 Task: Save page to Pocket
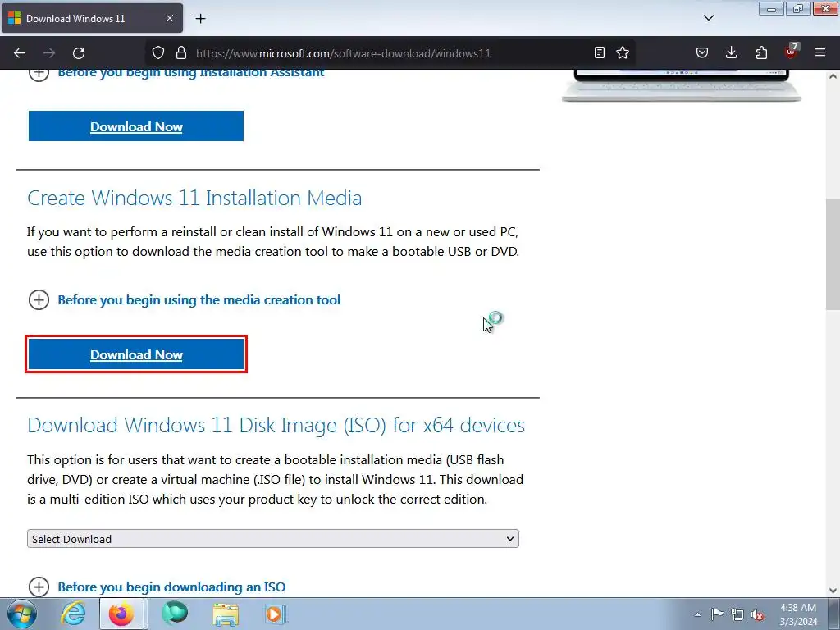coord(702,52)
